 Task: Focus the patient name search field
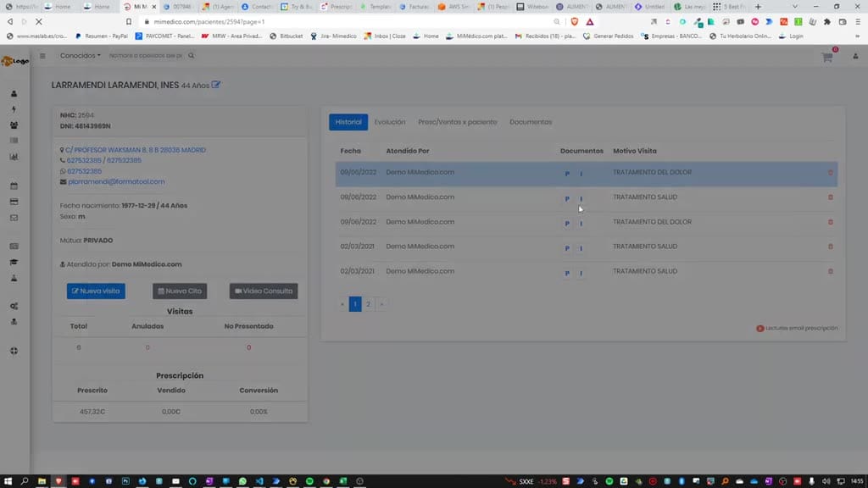[x=146, y=56]
